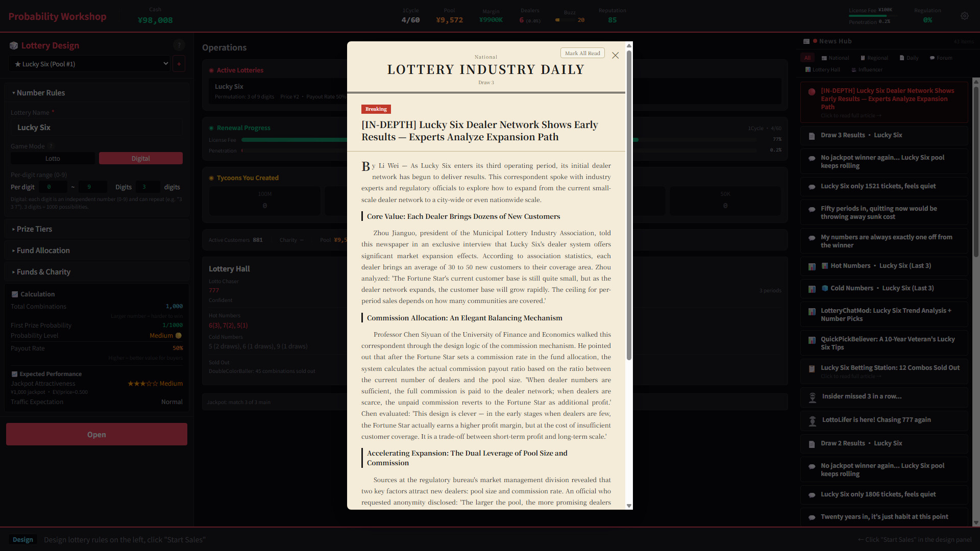Click the per-digit maximum value field

(92, 187)
